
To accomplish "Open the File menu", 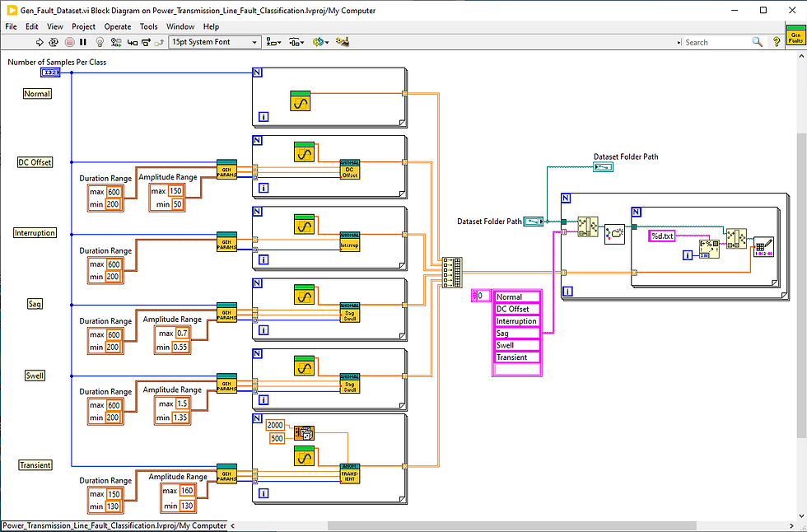I will (x=11, y=26).
